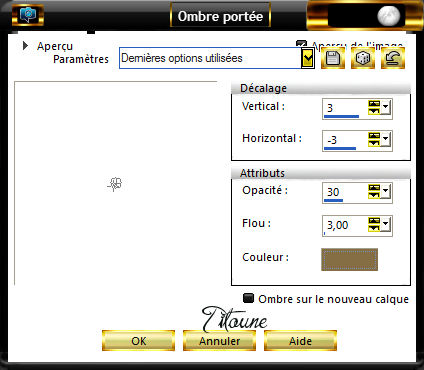
Task: Click the Horizontal offset value field
Action: point(344,140)
